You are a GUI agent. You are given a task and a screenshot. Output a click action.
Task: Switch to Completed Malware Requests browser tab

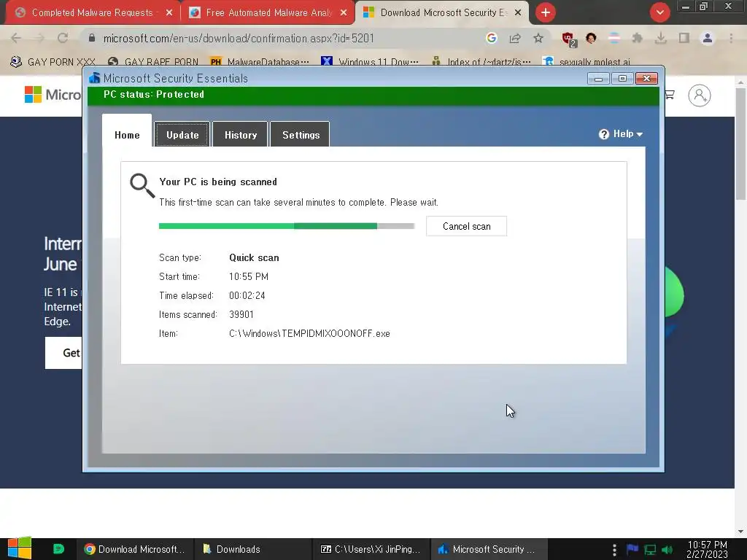pos(92,12)
